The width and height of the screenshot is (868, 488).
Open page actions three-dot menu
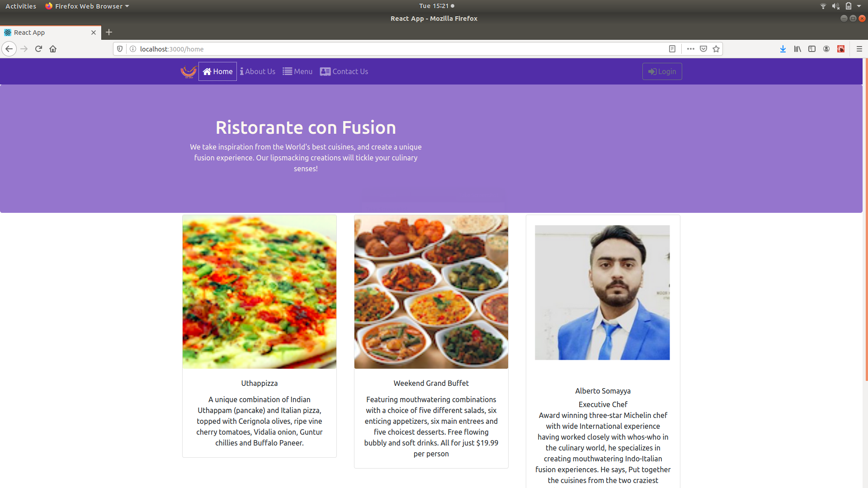click(690, 49)
